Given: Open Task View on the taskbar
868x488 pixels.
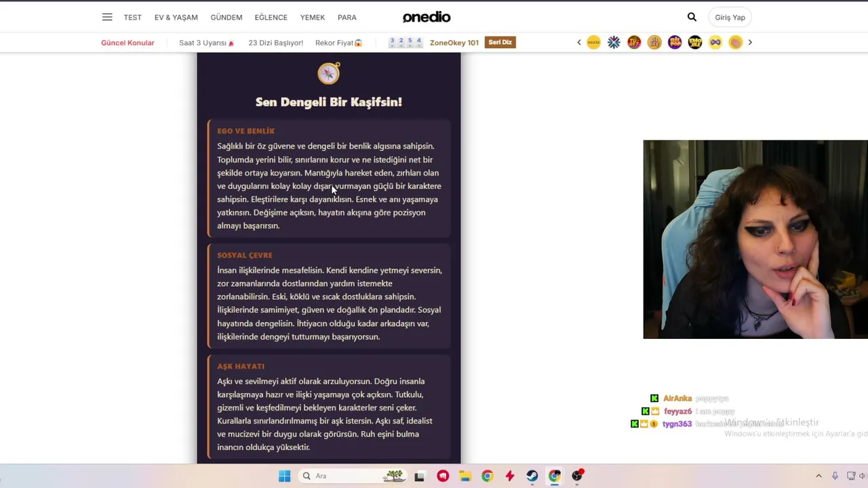Looking at the screenshot, I should [x=420, y=476].
